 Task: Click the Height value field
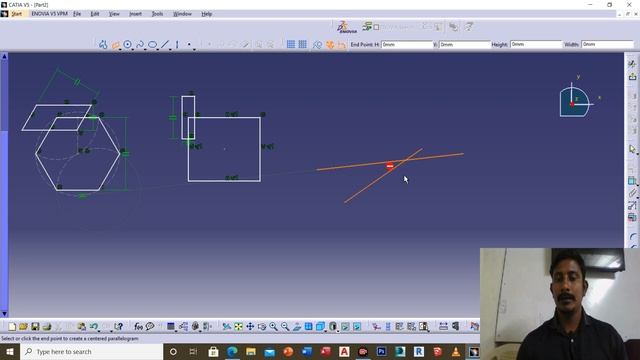click(536, 44)
